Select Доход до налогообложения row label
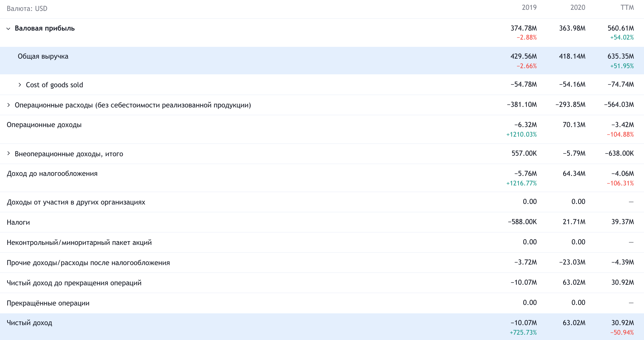Image resolution: width=644 pixels, height=340 pixels. (x=52, y=174)
